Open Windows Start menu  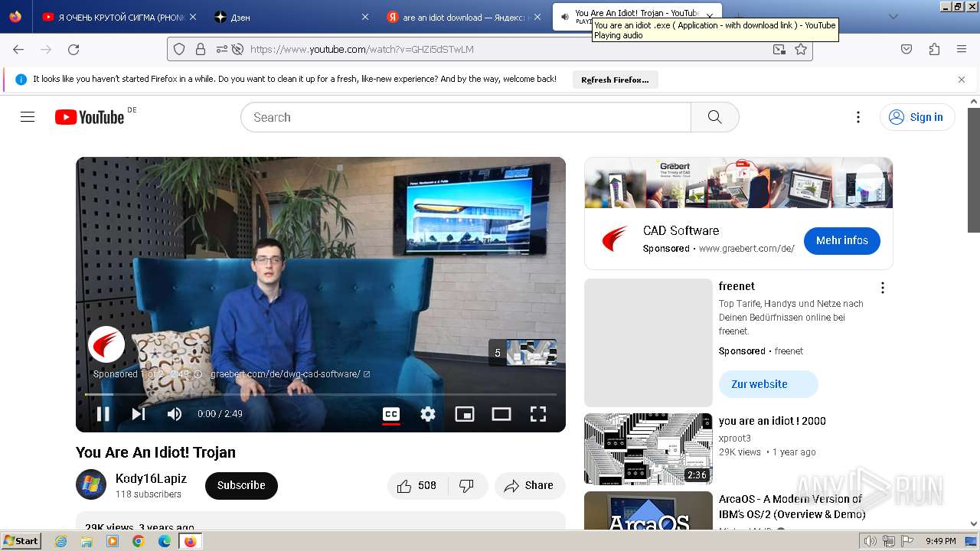point(21,540)
